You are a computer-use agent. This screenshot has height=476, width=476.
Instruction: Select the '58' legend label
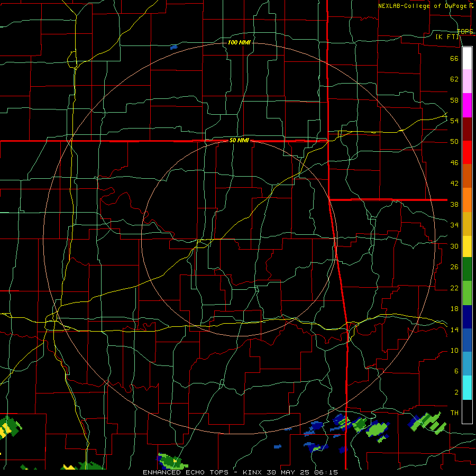pos(454,100)
